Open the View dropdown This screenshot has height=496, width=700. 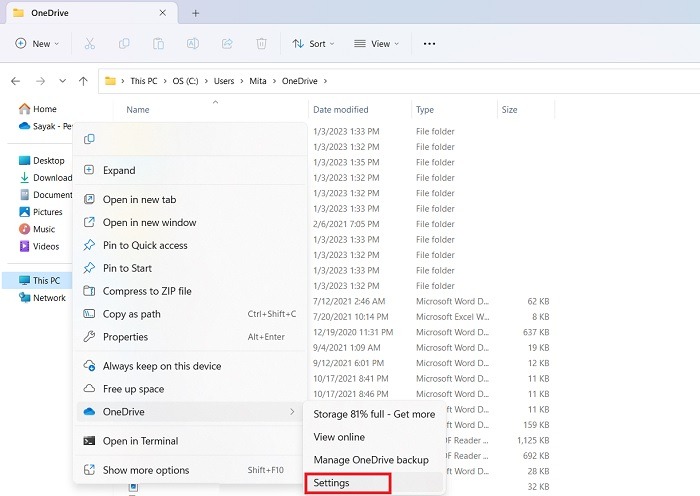pyautogui.click(x=376, y=43)
